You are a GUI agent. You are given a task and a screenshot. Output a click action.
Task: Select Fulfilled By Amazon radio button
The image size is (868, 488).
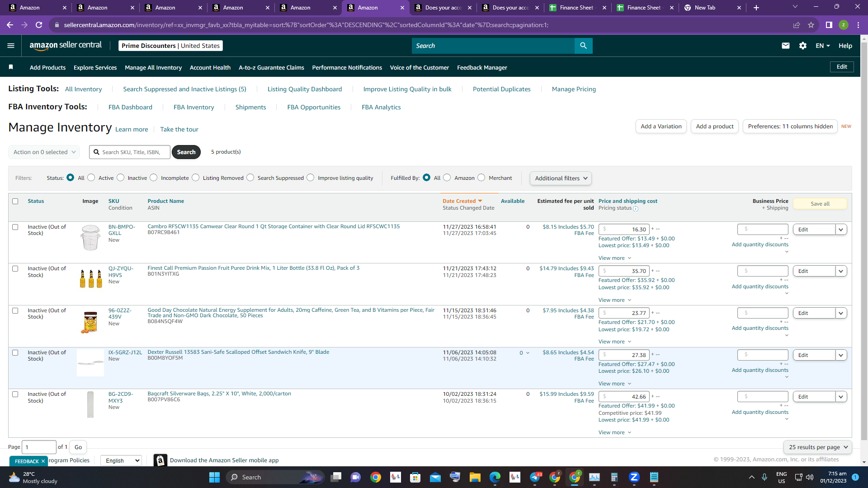[447, 178]
